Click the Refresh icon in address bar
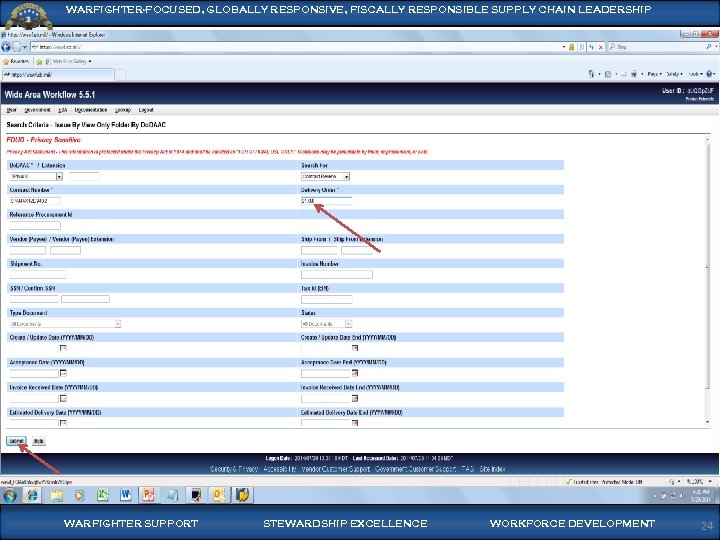The height and width of the screenshot is (540, 720). 591,47
